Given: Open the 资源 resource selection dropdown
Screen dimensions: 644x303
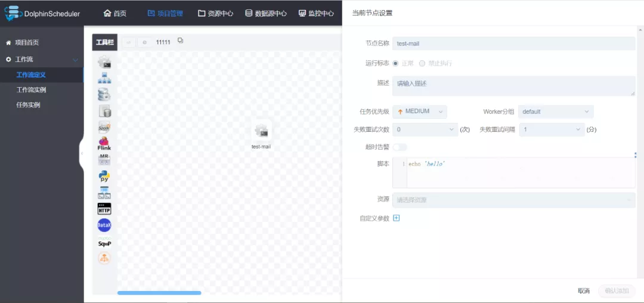Looking at the screenshot, I should 514,200.
